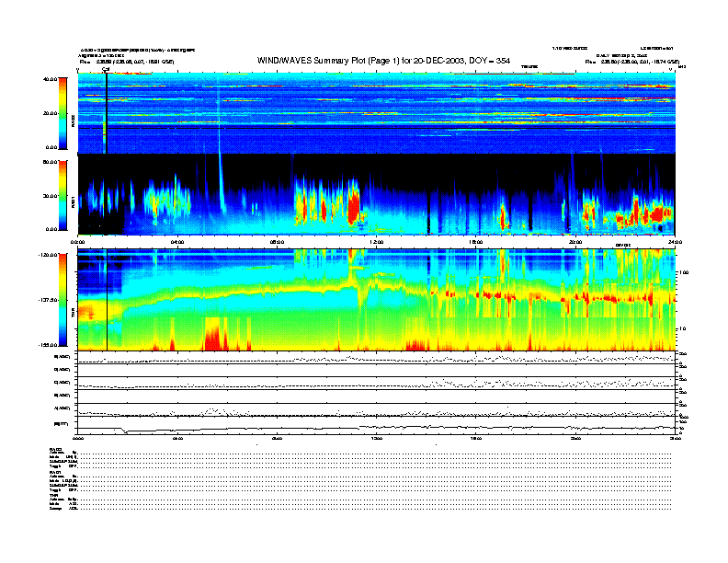This screenshot has height=563, width=728.
Task: Click the -137.50 label on TNR scale
Action: [48, 300]
